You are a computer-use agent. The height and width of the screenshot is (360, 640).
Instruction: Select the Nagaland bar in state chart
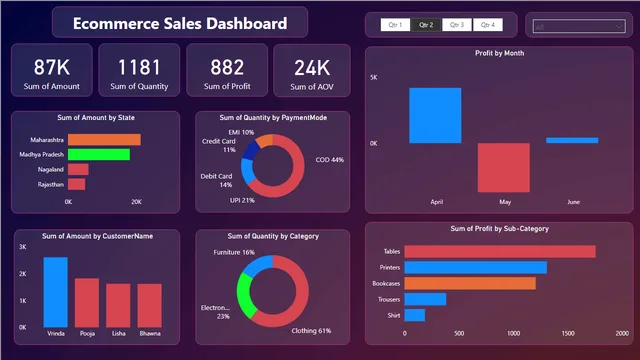click(x=78, y=169)
